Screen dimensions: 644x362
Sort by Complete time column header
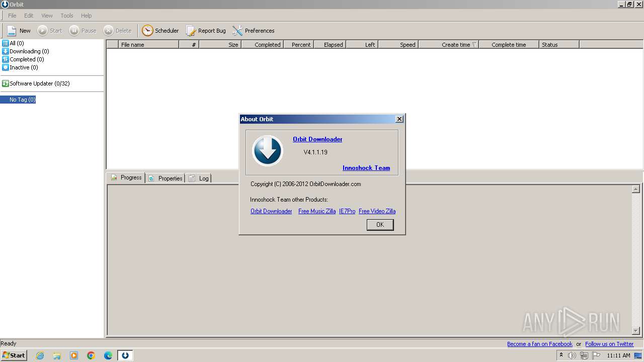(509, 45)
